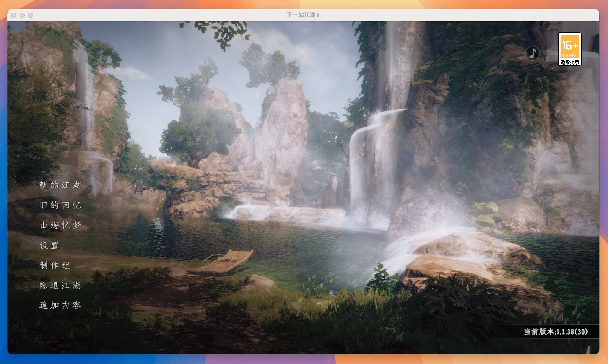Start a new game via 新的江湖

click(x=60, y=185)
